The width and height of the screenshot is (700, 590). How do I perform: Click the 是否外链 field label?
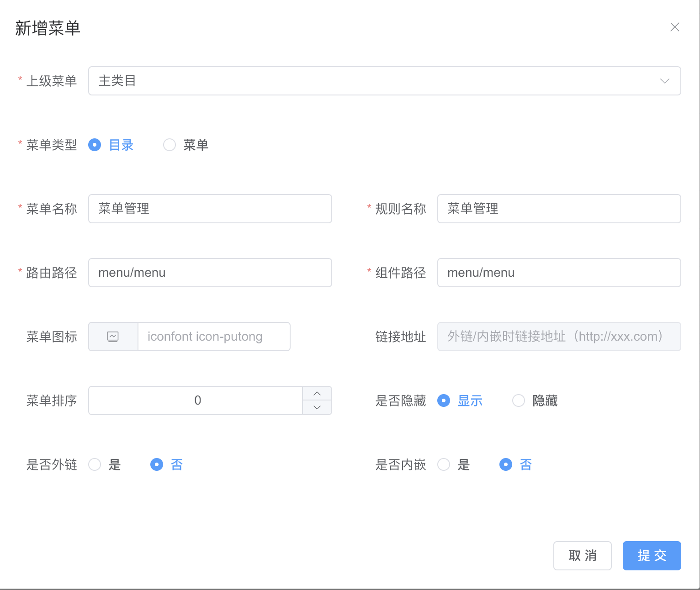point(52,464)
